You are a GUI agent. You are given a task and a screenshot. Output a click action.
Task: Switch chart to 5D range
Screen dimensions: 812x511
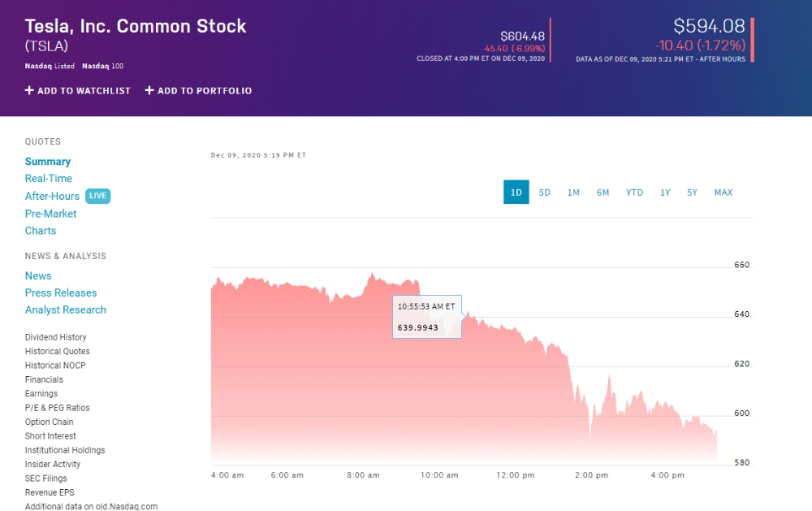point(545,193)
